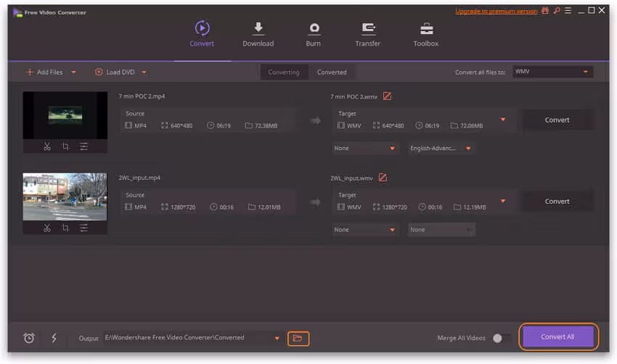Select source file name 2WL_input.mp4
This screenshot has width=617, height=364.
(x=139, y=178)
